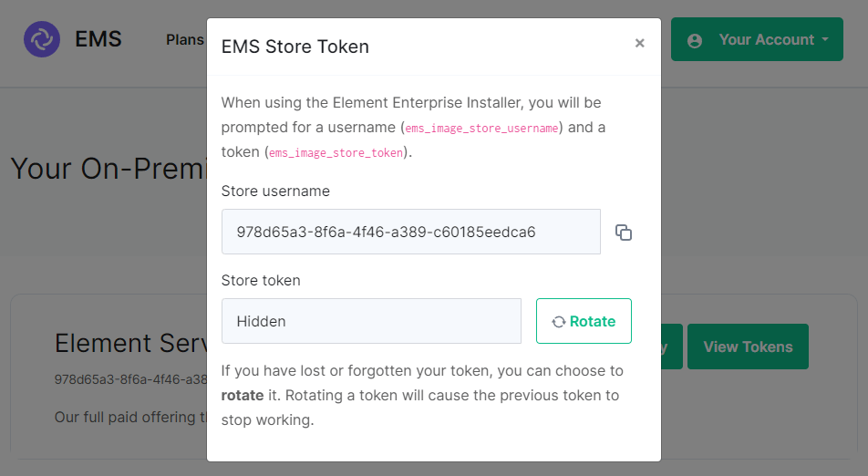Click the purple EMS logo icon
Screen dimensions: 868x476
(42, 39)
